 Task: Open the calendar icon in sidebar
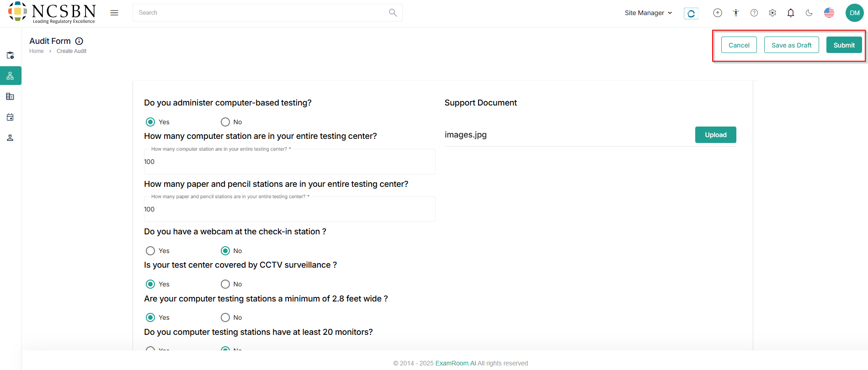click(10, 117)
